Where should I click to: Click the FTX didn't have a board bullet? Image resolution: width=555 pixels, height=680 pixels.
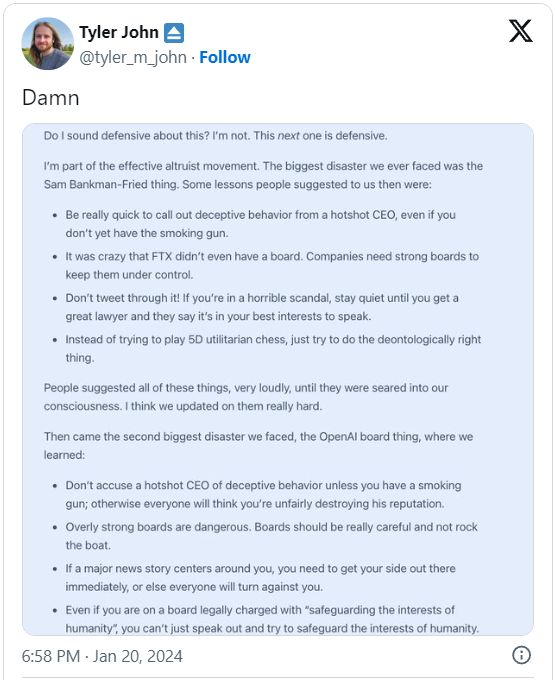(x=272, y=265)
